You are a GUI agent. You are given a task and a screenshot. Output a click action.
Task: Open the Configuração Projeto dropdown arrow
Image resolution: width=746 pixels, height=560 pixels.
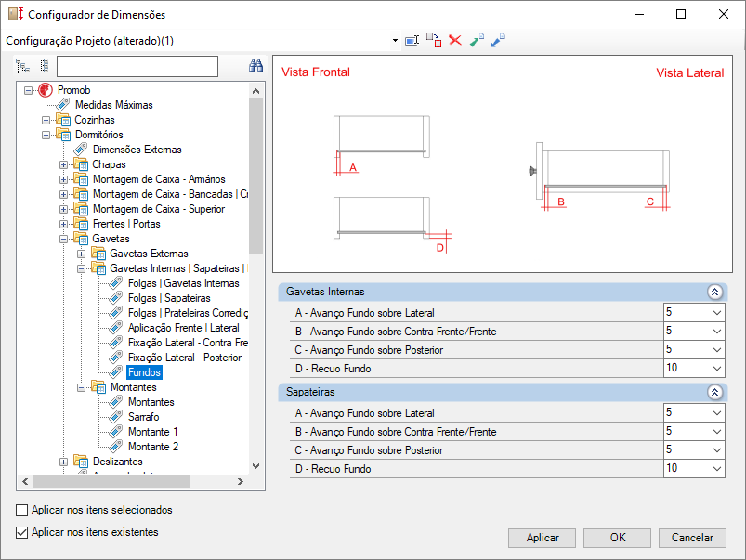tap(395, 41)
